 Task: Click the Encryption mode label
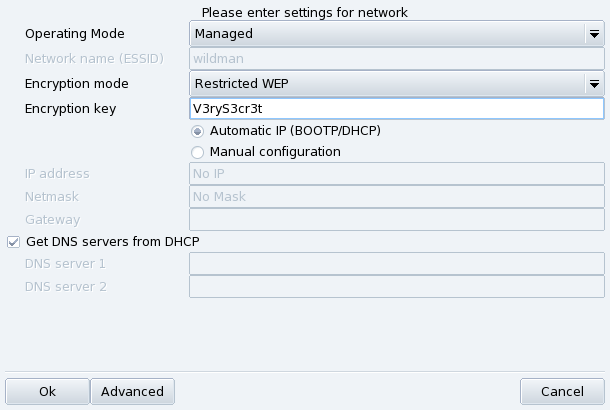[77, 84]
